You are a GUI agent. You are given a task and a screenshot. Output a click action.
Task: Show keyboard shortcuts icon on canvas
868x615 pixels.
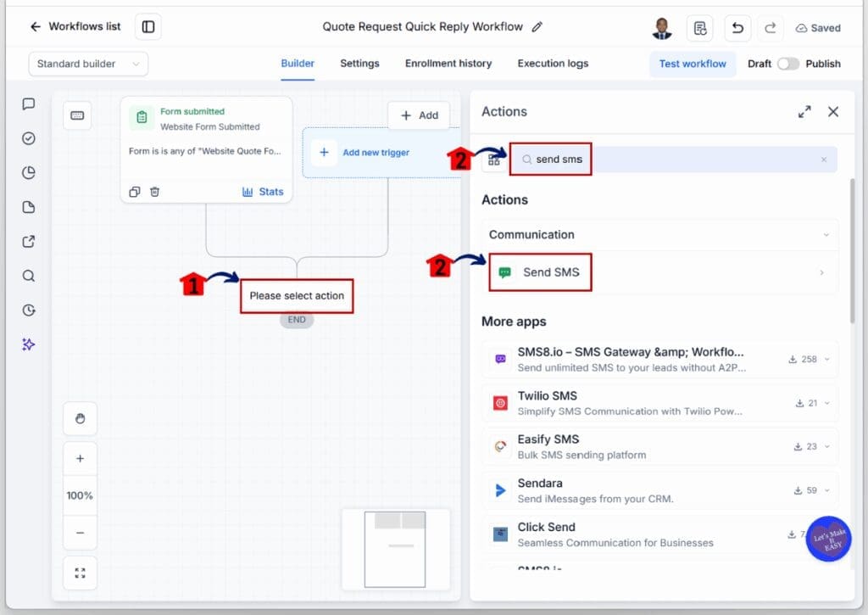(77, 115)
